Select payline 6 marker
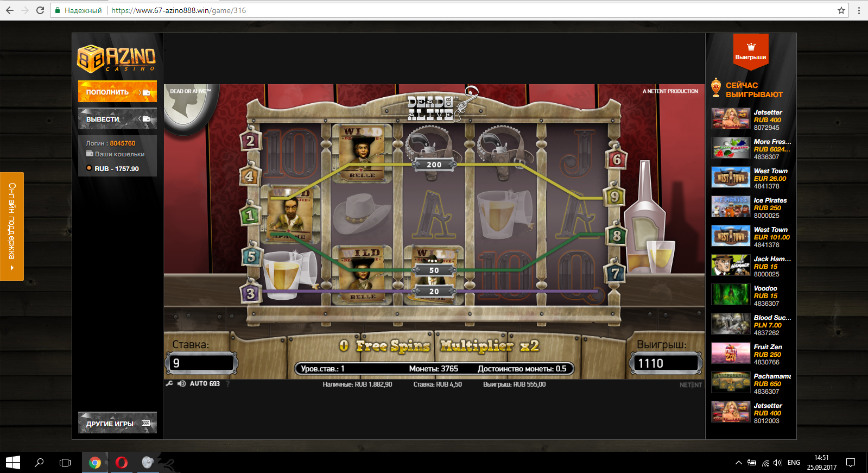Screen dimensions: 868x473 [617, 160]
